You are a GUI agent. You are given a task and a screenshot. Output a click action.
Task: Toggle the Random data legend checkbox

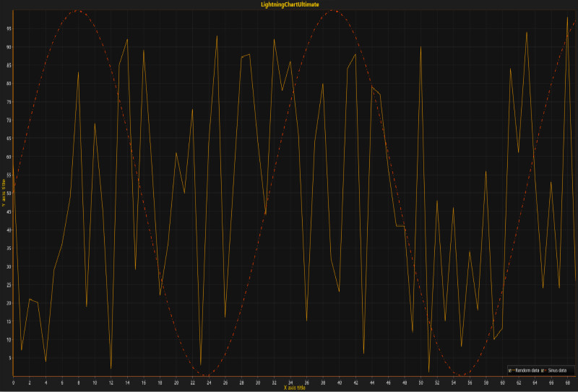coord(511,370)
